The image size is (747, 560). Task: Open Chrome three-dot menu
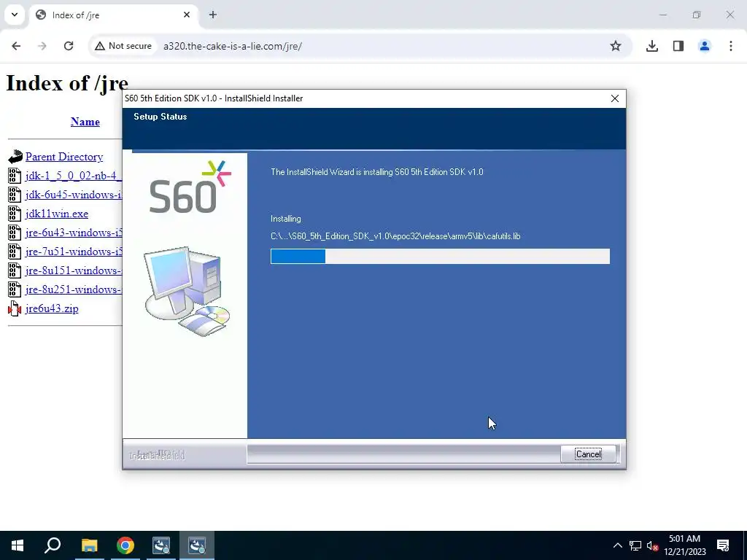731,46
